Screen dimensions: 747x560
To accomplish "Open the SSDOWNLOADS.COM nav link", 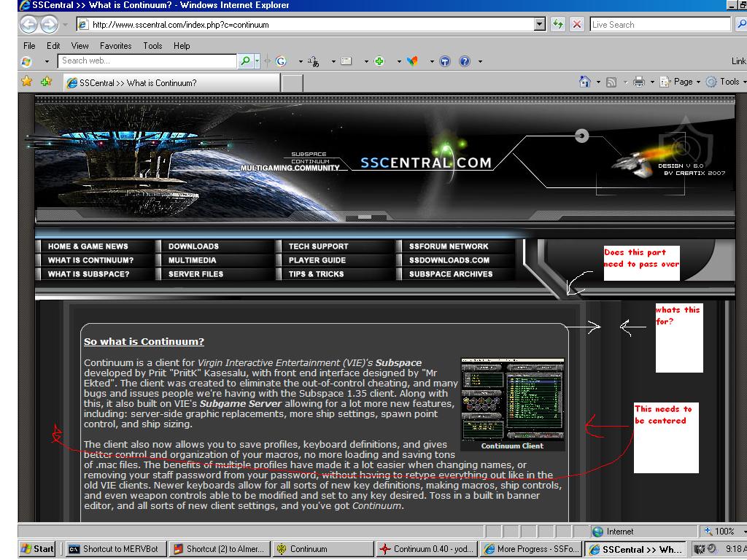I will pyautogui.click(x=449, y=260).
